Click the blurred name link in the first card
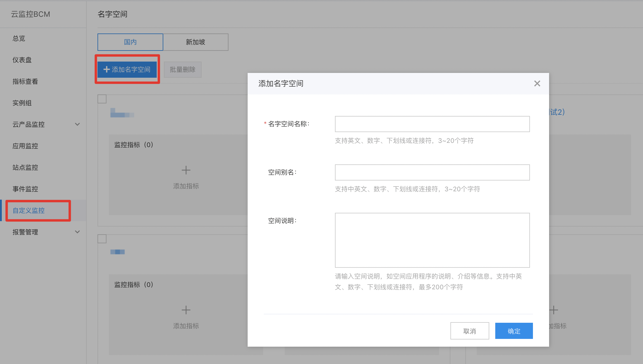 point(122,113)
